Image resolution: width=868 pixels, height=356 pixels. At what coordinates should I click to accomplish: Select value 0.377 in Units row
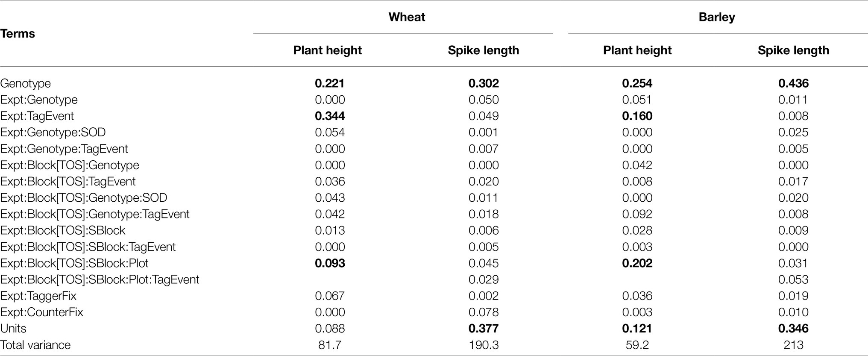[484, 328]
